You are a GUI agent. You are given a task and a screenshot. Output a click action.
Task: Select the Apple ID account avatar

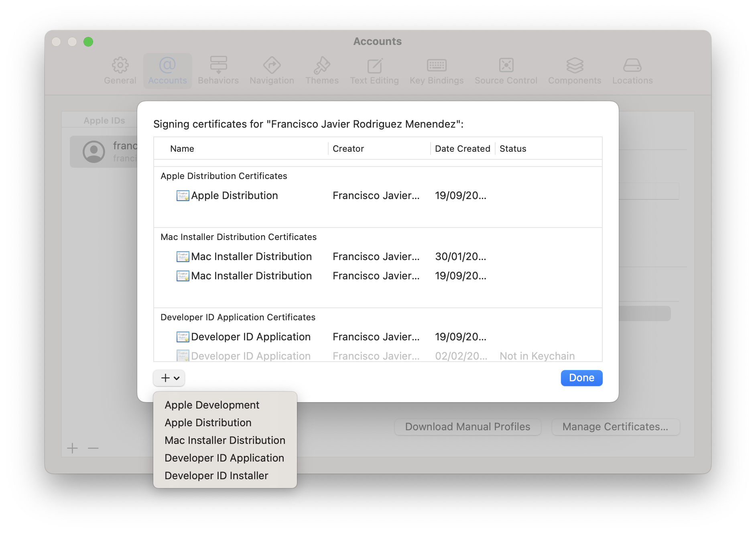coord(94,152)
